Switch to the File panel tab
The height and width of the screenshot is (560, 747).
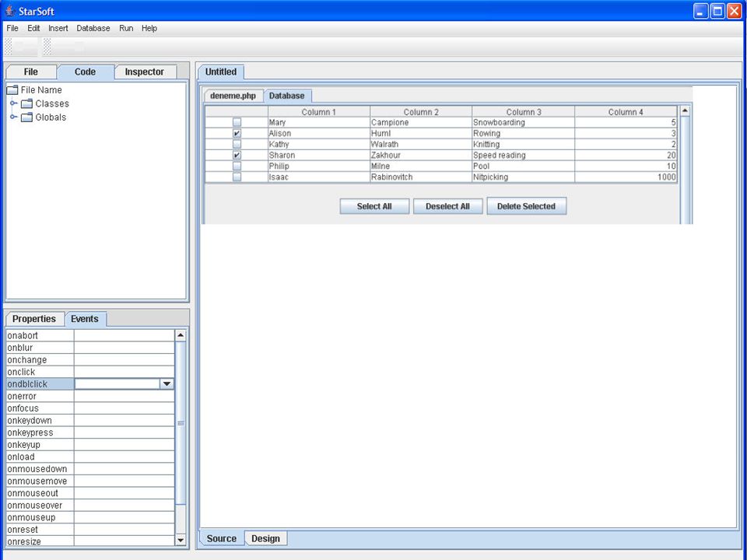[x=31, y=72]
